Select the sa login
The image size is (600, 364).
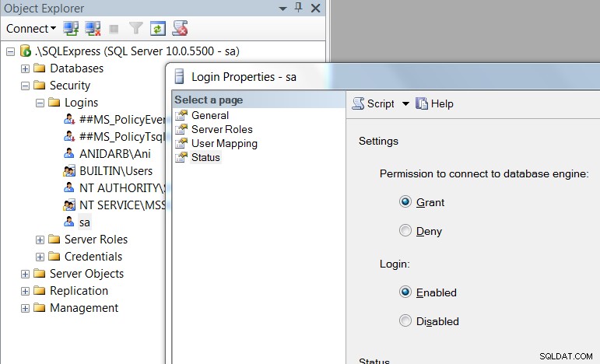(85, 222)
